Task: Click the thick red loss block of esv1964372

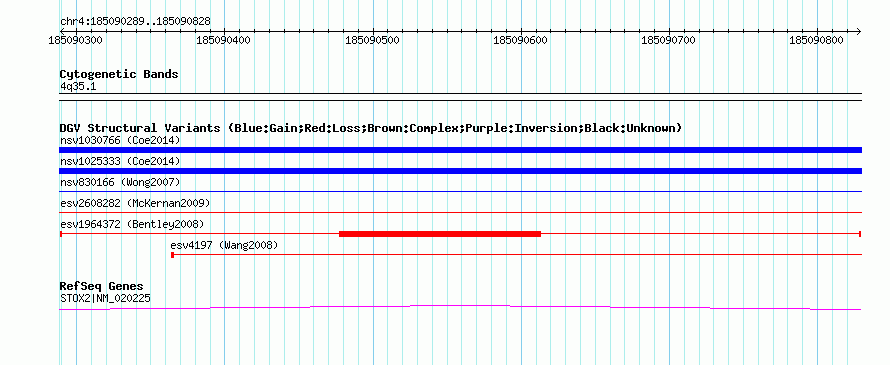Action: point(440,234)
